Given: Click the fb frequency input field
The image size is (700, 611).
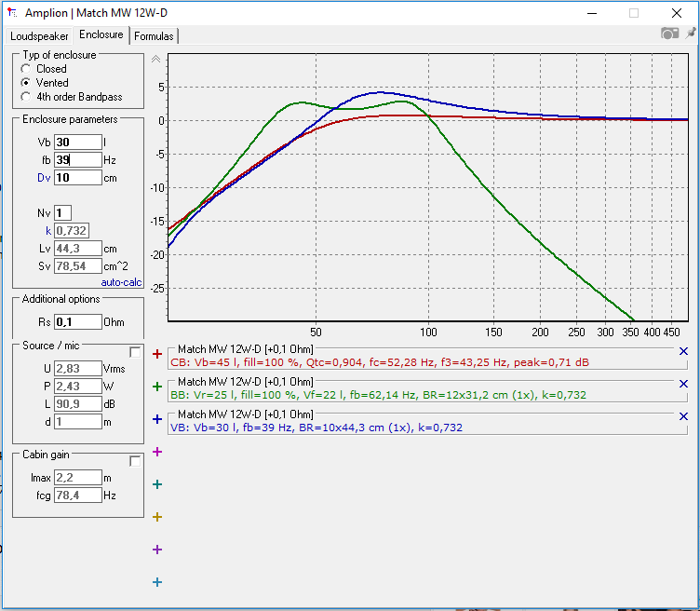Looking at the screenshot, I should tap(78, 160).
